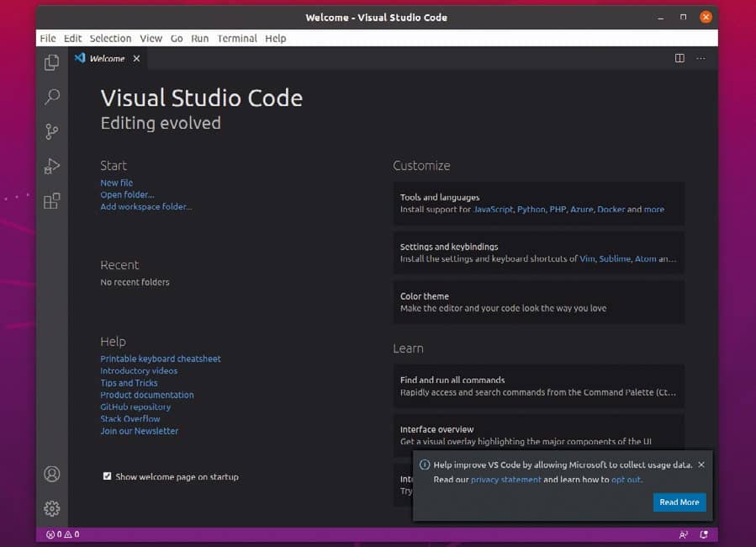Click the Open folder... link
Viewport: 756px width, 547px height.
(x=127, y=194)
